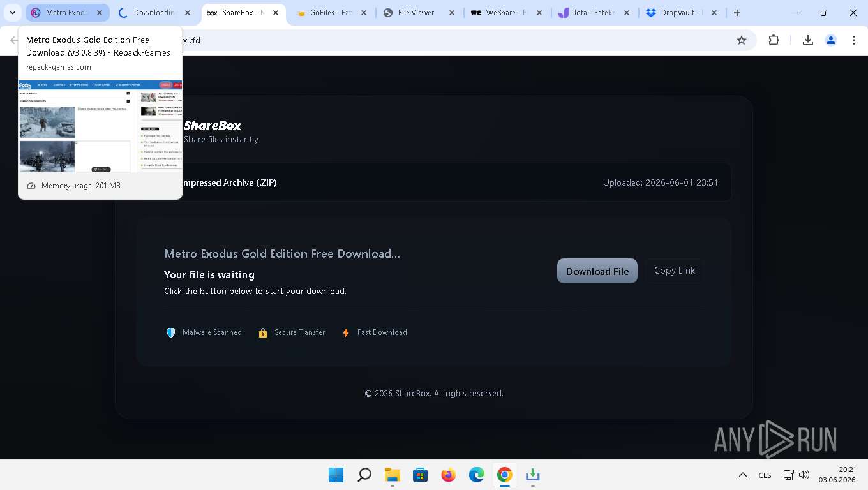Image resolution: width=868 pixels, height=490 pixels.
Task: Click the Chrome taskbar icon
Action: (x=505, y=475)
